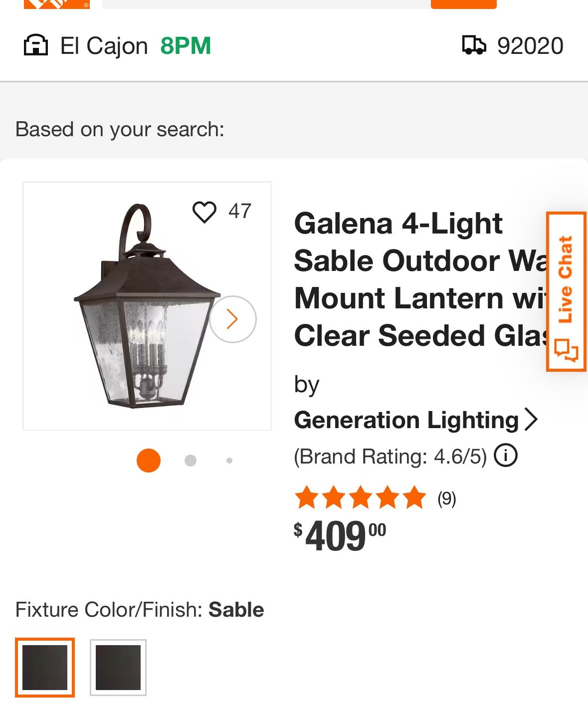This screenshot has height=716, width=588.
Task: Select the Sable finish swatch
Action: 45,667
